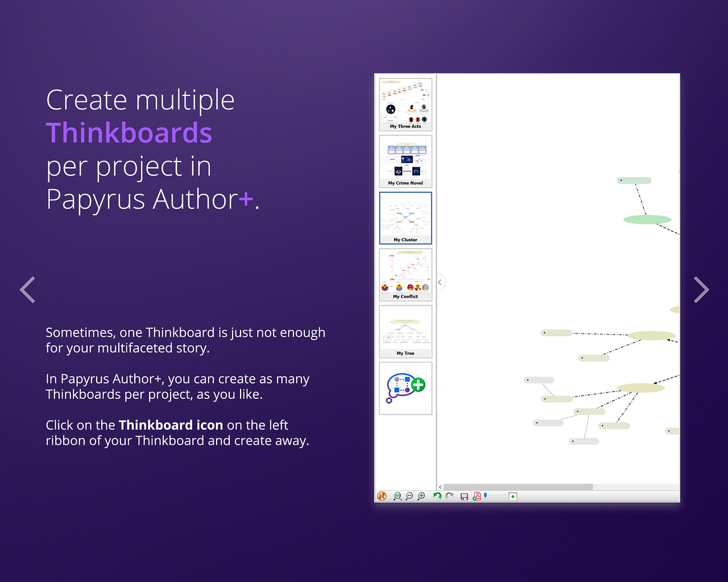This screenshot has width=728, height=582.
Task: Reset zoom to 100 percent
Action: (x=398, y=496)
